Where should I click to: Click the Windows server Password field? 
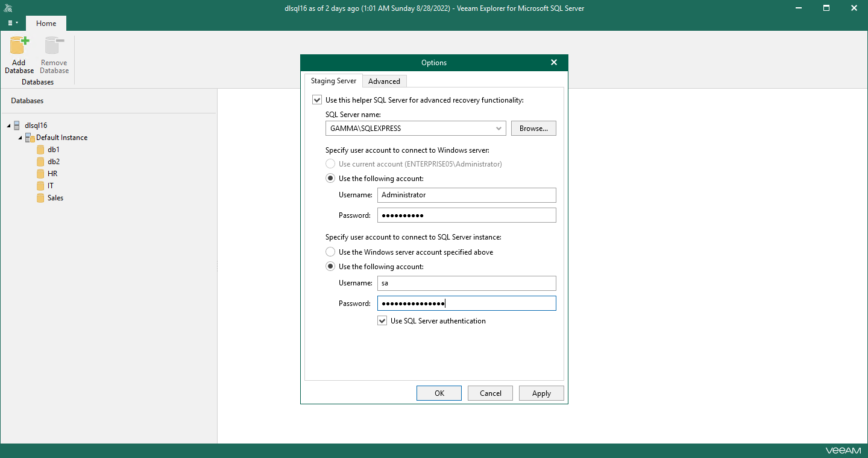467,215
